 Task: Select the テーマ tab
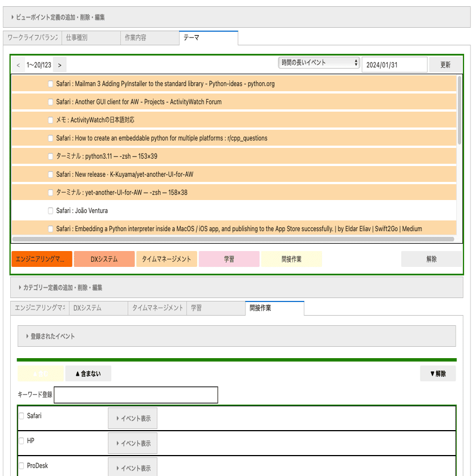209,37
